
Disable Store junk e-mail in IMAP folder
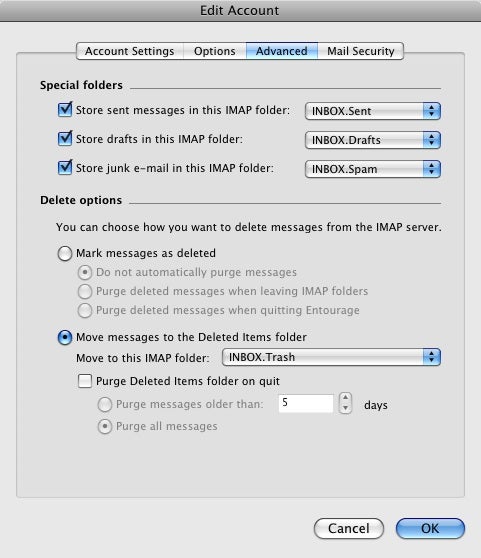coord(65,168)
